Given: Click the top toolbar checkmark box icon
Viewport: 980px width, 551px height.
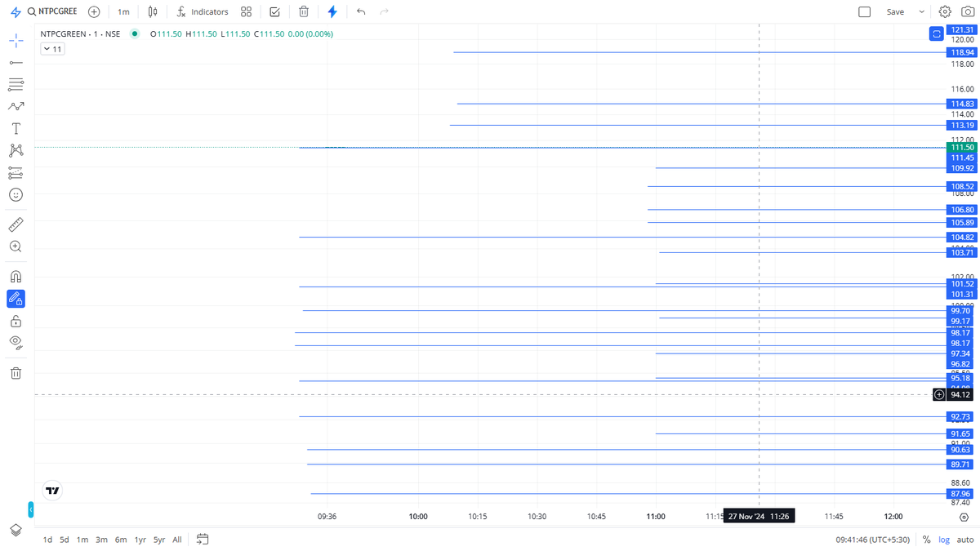Looking at the screenshot, I should click(274, 12).
